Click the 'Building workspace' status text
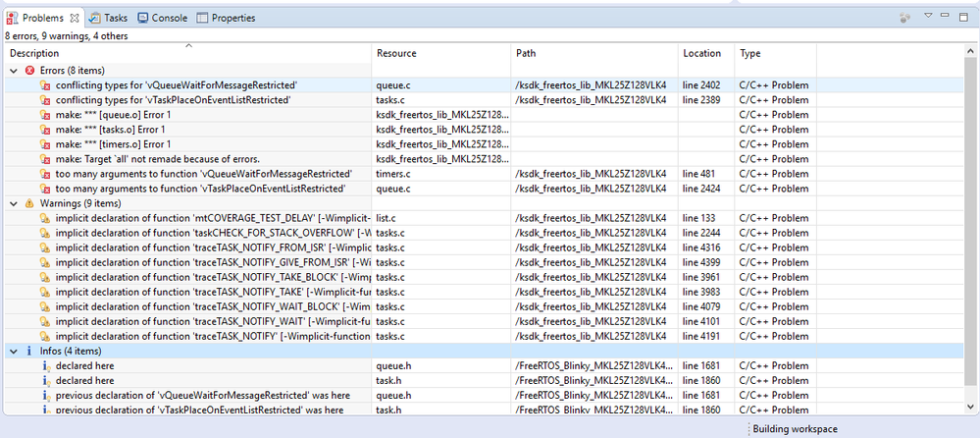The image size is (980, 438). point(797,429)
